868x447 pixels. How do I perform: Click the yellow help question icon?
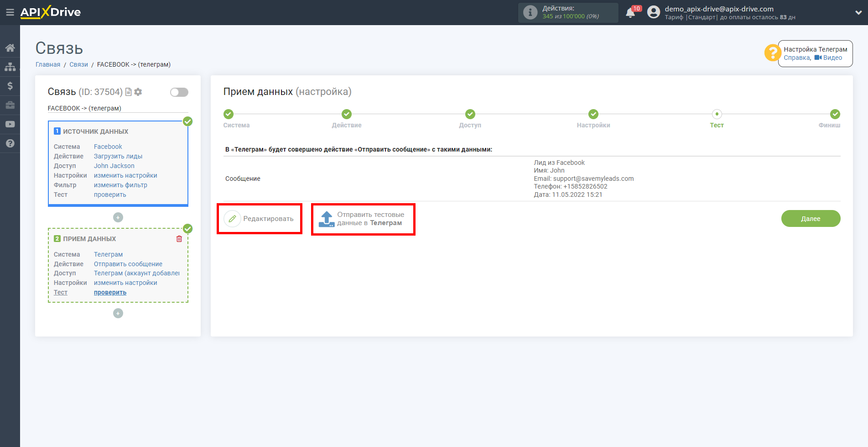pos(773,53)
